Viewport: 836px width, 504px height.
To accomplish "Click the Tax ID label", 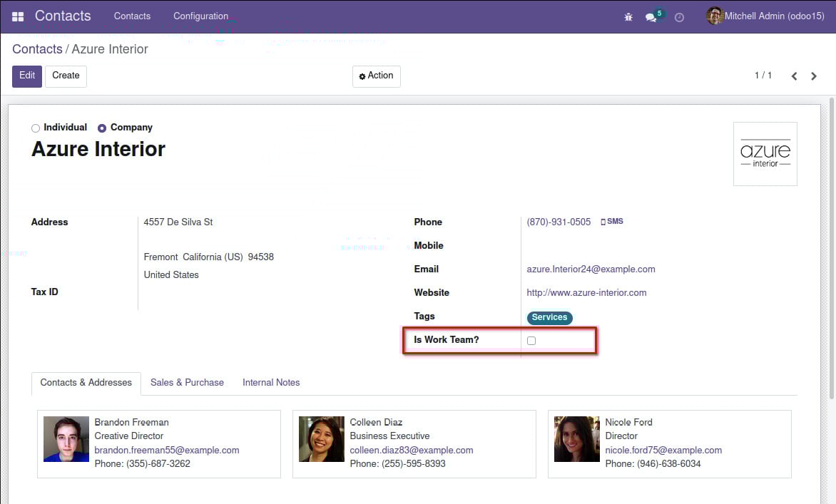I will point(45,292).
